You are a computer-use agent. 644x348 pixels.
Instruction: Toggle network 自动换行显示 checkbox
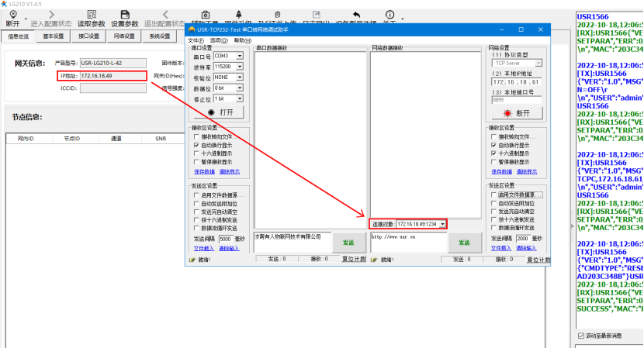point(493,145)
